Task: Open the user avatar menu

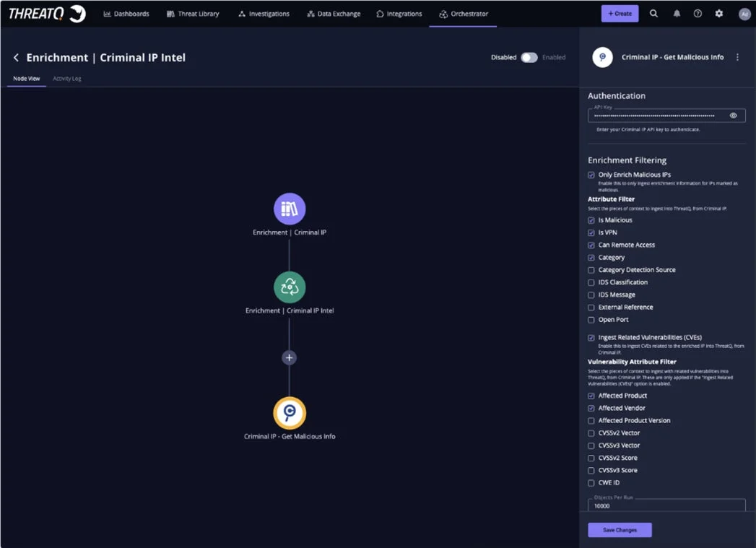Action: (x=744, y=14)
